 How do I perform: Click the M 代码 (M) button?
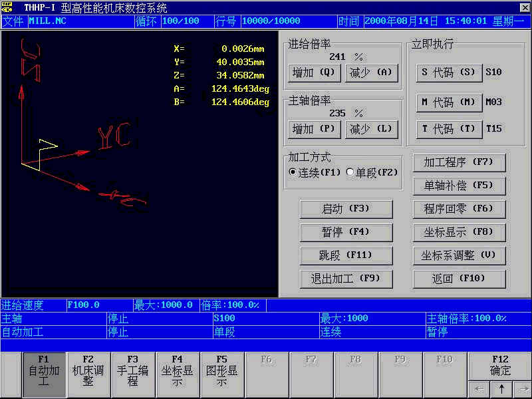(450, 103)
